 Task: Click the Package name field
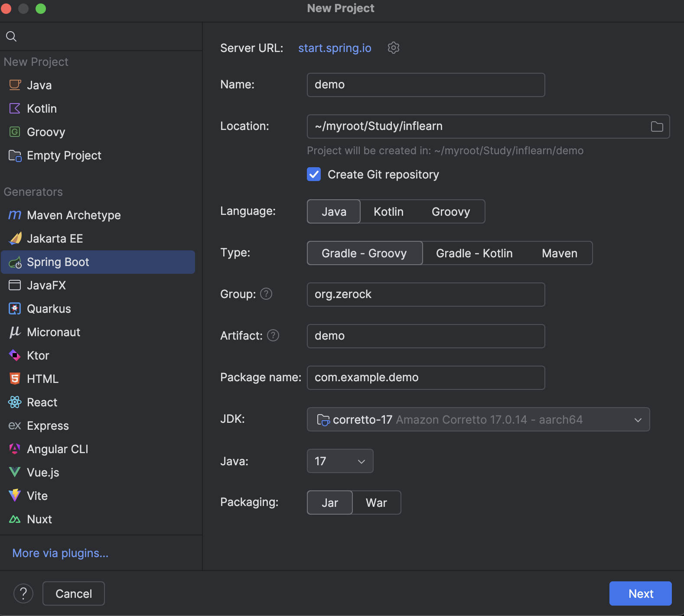[426, 378]
